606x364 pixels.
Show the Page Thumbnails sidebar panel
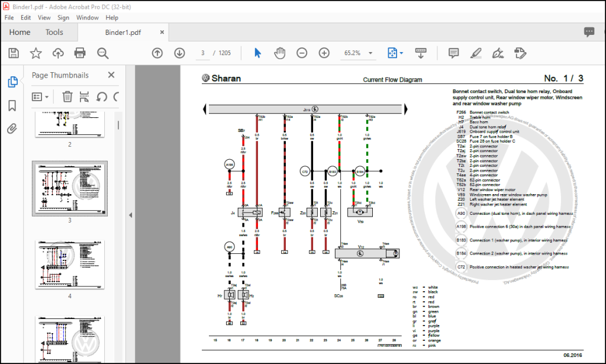[12, 82]
